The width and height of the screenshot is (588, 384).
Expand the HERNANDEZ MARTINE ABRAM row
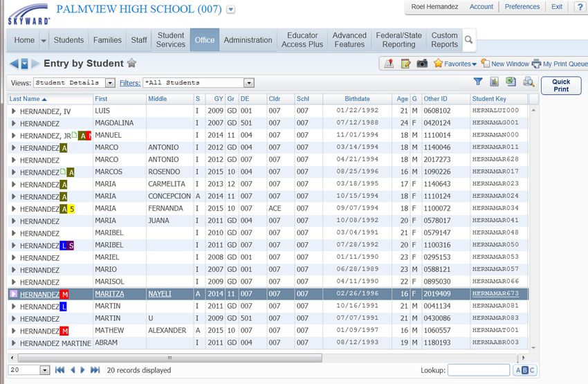pyautogui.click(x=14, y=342)
